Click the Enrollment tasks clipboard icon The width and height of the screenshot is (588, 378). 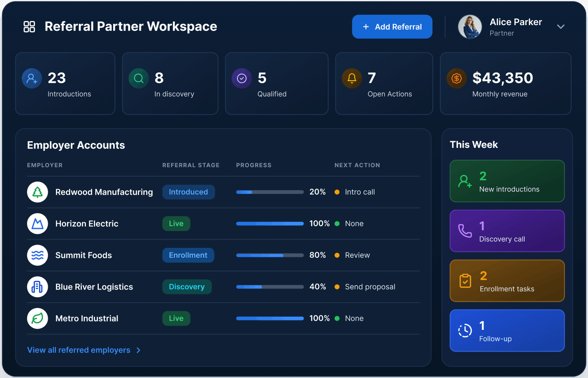[x=465, y=281]
